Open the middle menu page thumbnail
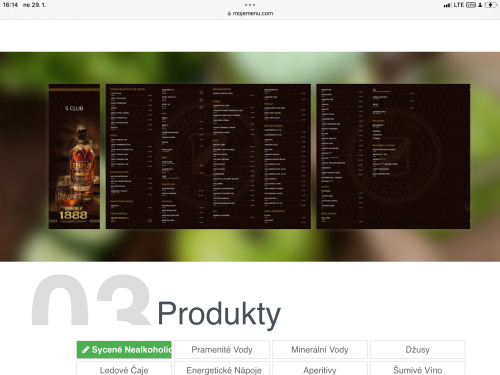500x375 pixels. click(208, 156)
